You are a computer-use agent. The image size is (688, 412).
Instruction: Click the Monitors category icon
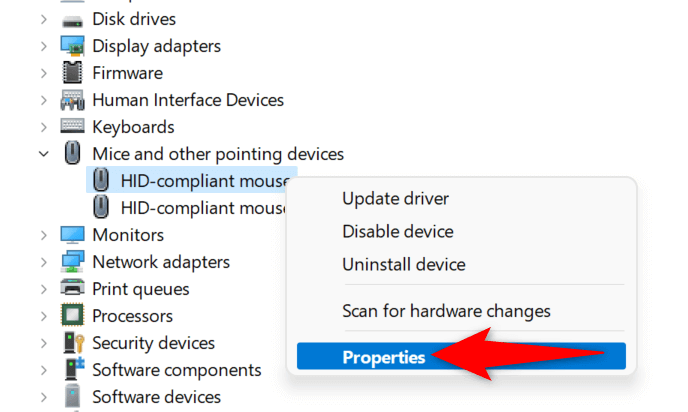tap(72, 235)
